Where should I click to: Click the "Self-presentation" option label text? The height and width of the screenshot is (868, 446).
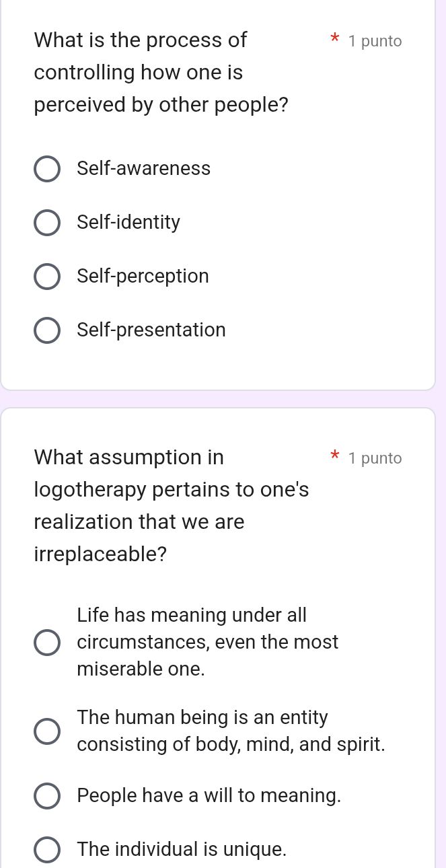coord(151,330)
